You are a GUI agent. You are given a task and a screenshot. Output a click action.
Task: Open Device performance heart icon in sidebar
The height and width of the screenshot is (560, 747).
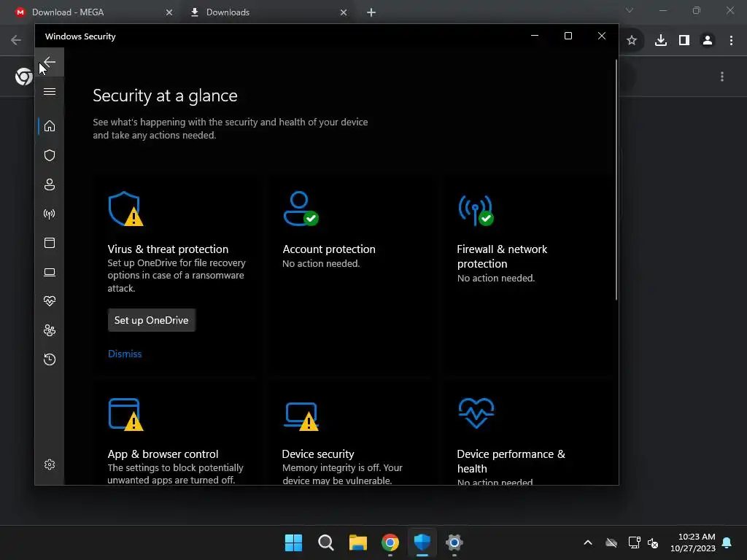[x=50, y=301]
